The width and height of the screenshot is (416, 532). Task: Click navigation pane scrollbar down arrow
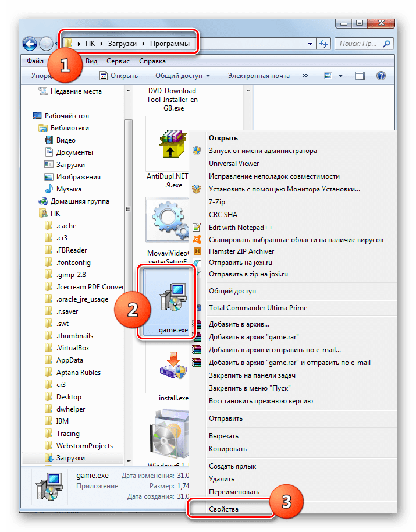pos(129,461)
